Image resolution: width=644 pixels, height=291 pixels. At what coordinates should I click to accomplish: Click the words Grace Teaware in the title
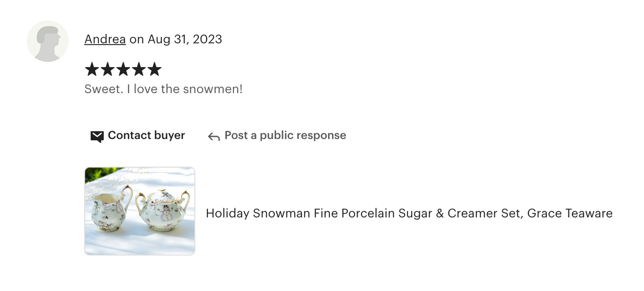[x=570, y=213]
